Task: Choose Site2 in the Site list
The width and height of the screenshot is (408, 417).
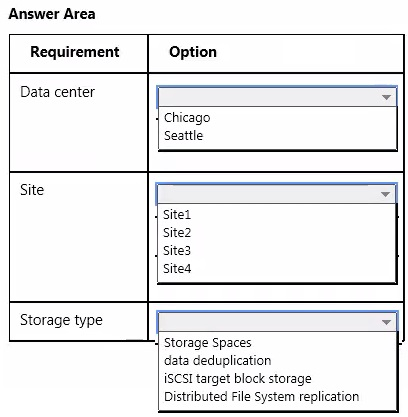Action: coord(177,233)
